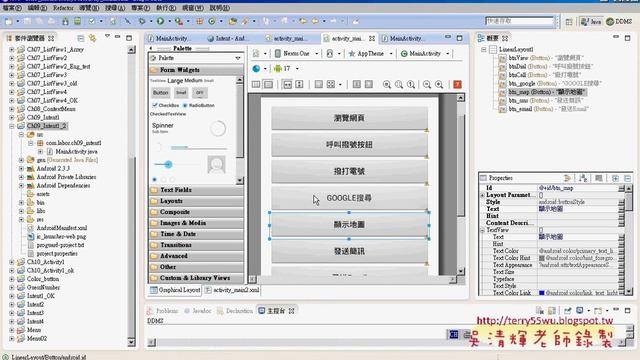Screen dimensions: 640x360
Task: Click the vertical orientation layout icon
Action: pos(268,84)
